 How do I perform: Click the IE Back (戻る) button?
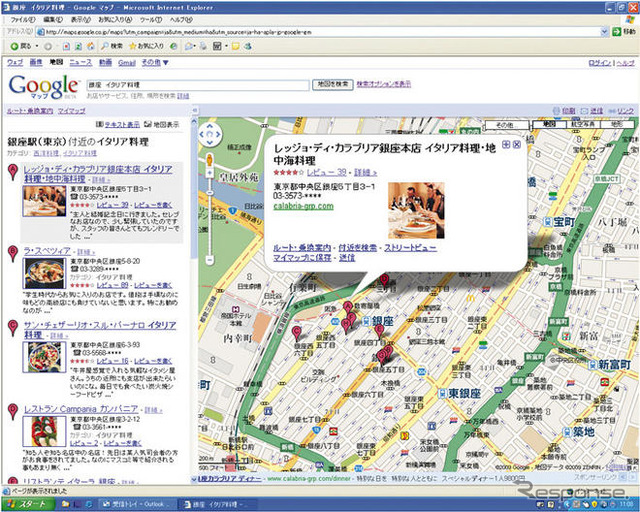[20, 46]
